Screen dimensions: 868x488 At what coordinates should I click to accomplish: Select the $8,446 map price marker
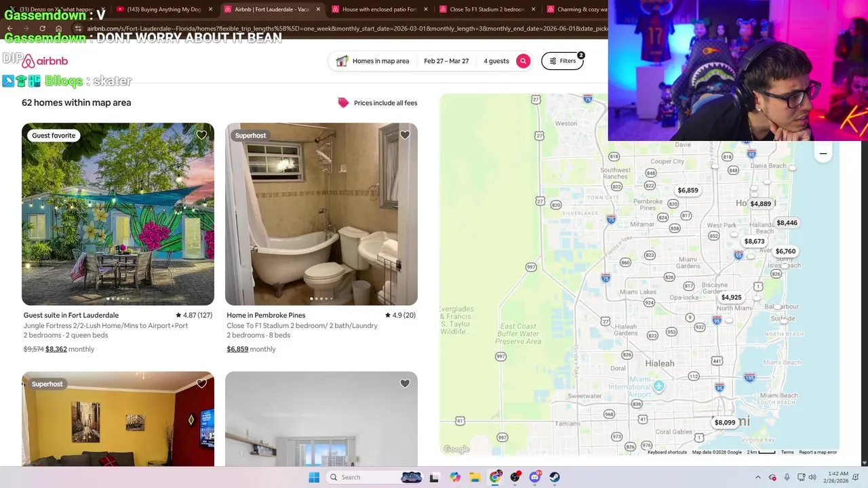787,223
